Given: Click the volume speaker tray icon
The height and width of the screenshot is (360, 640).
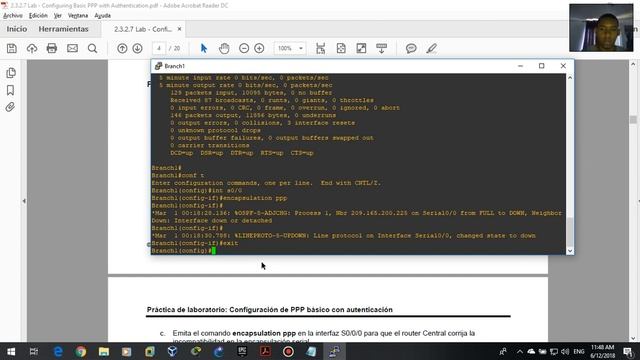Looking at the screenshot, I should pyautogui.click(x=565, y=351).
